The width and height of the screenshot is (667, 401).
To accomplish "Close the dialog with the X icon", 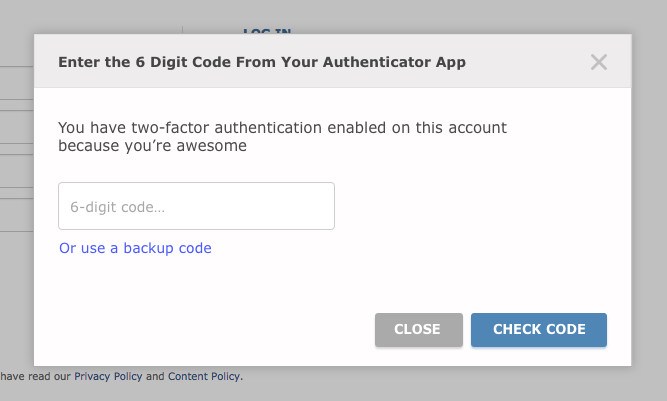I will point(598,62).
